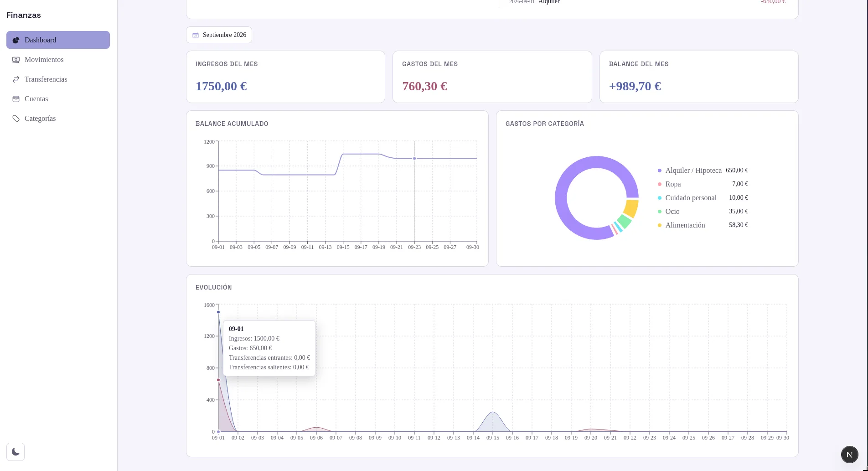Toggle dark mode with moon button
Viewport: 868px width, 471px height.
tap(15, 452)
